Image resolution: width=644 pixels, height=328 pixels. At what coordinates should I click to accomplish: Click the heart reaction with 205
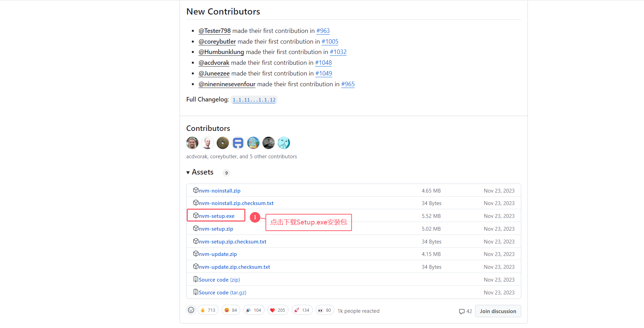coord(277,310)
